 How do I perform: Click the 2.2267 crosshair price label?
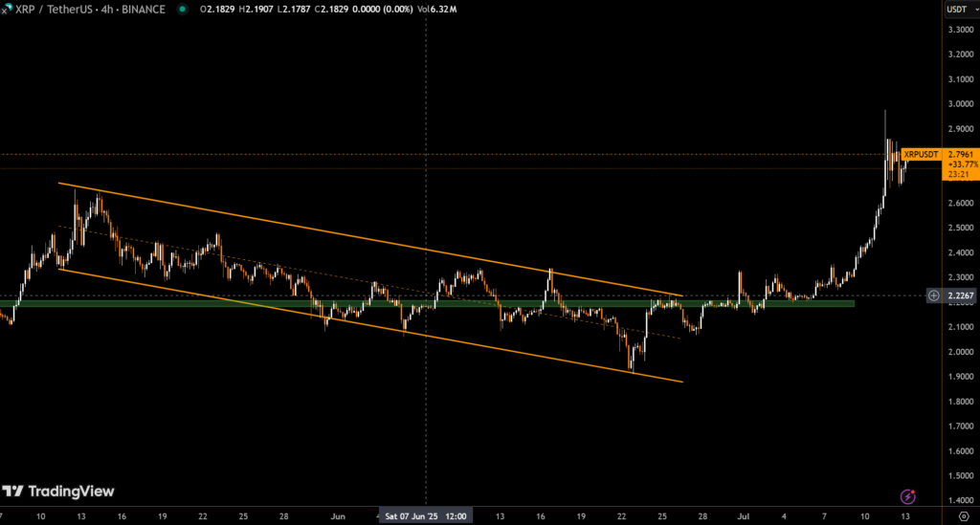(x=960, y=295)
